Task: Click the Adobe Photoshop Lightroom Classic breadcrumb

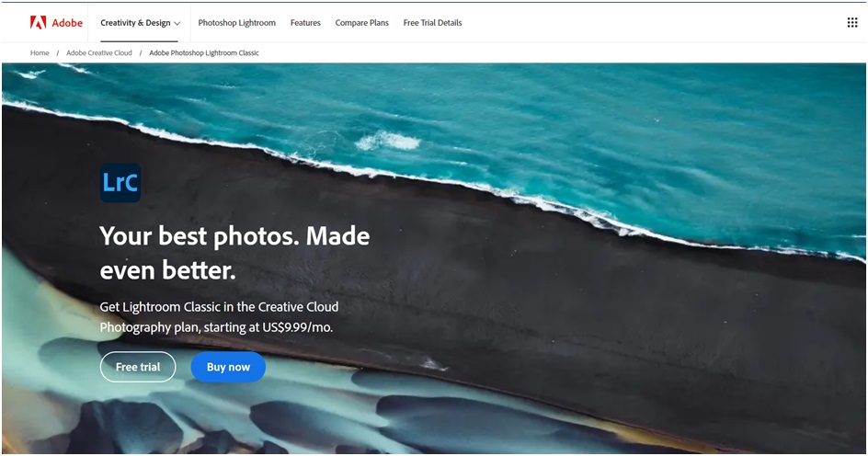Action: 204,53
